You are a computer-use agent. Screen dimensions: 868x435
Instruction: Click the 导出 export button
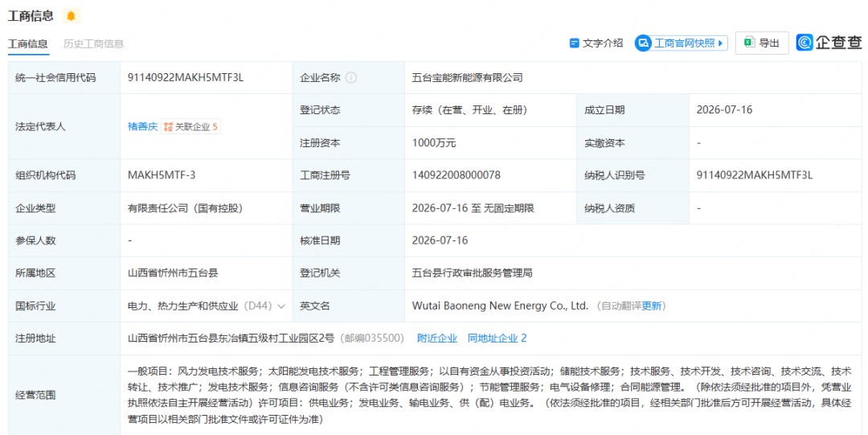(762, 43)
